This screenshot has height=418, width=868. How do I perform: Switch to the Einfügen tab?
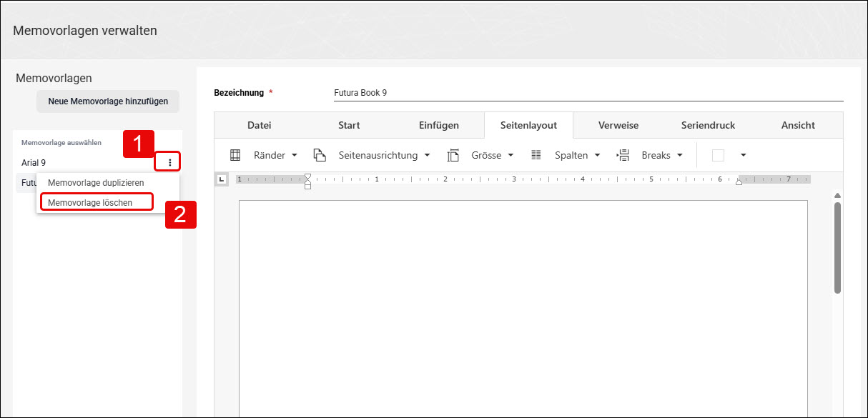pyautogui.click(x=439, y=125)
